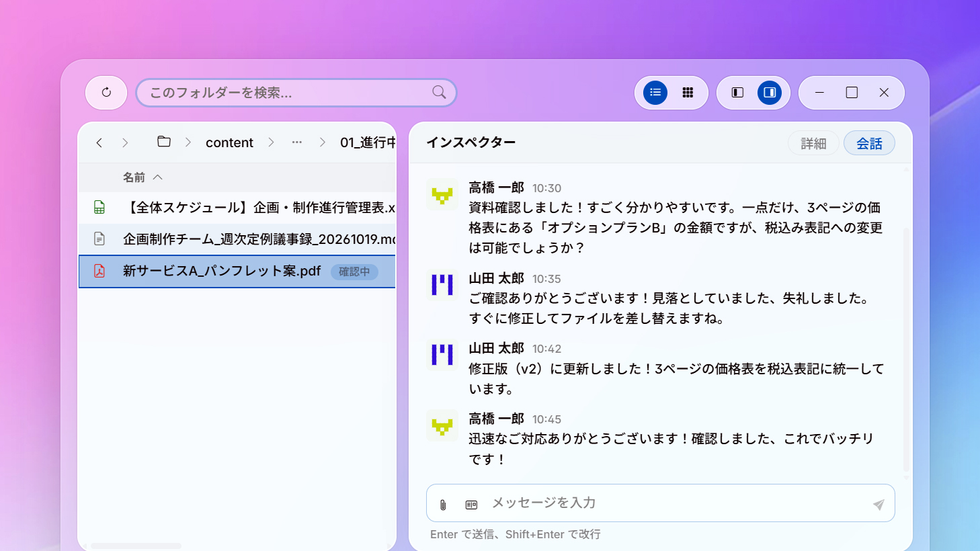Click the spreadsheet file icon

(99, 208)
